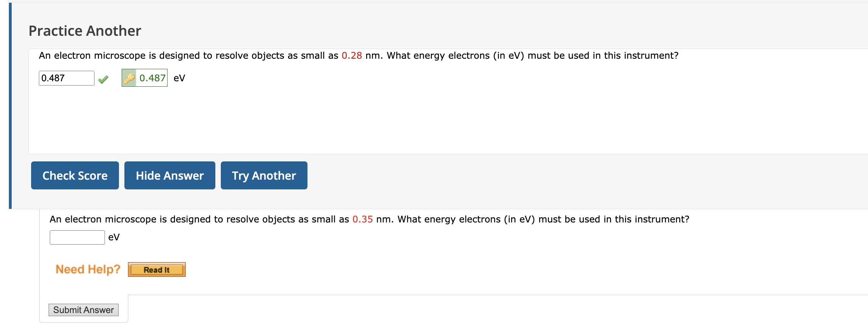Click the 0.35 nm value in the question
This screenshot has height=329, width=868.
(x=363, y=219)
